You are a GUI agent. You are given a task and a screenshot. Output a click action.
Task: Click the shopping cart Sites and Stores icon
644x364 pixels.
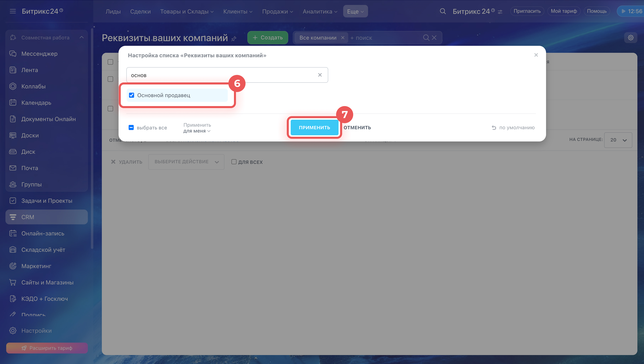[x=13, y=282]
